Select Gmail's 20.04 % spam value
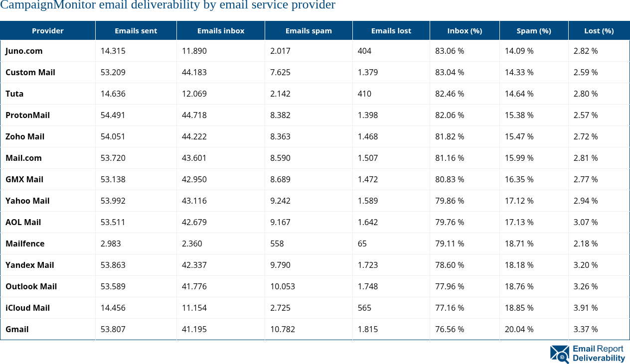Viewport: 630px width, 364px height. coord(519,329)
